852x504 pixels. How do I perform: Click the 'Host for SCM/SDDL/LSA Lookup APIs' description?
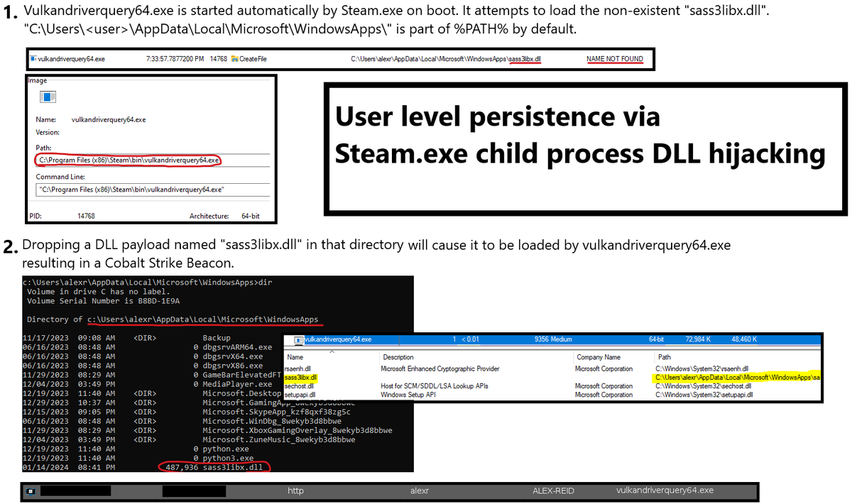(434, 386)
